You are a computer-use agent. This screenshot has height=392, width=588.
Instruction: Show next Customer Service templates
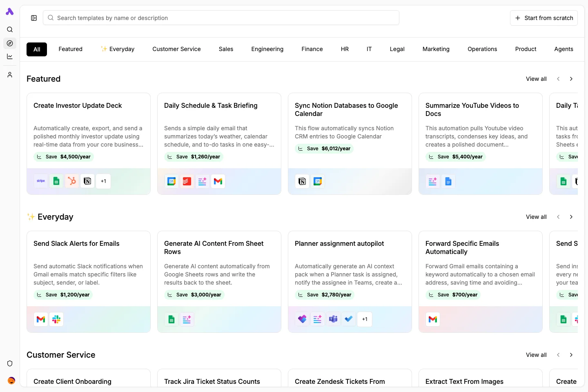tap(571, 355)
